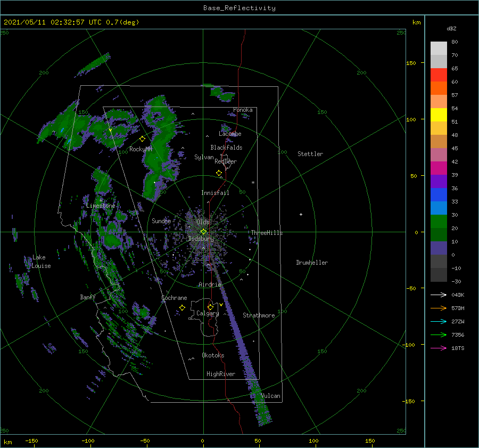This screenshot has width=479, height=448.
Task: Pick the red 60–65 dBZ legend swatch
Action: point(439,75)
